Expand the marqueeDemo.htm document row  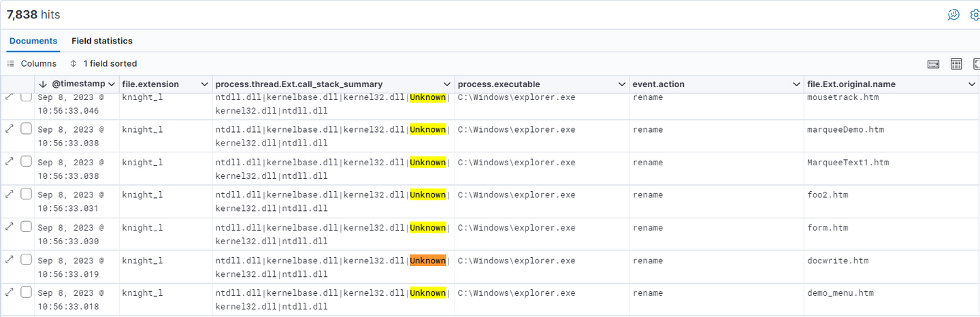pos(10,128)
